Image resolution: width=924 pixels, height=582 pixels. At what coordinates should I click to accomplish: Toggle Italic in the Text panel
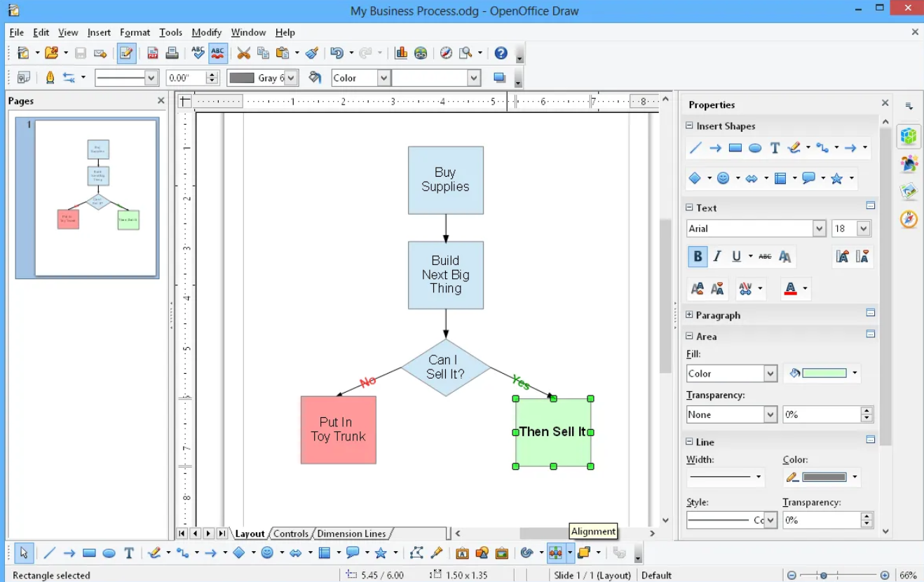(717, 257)
